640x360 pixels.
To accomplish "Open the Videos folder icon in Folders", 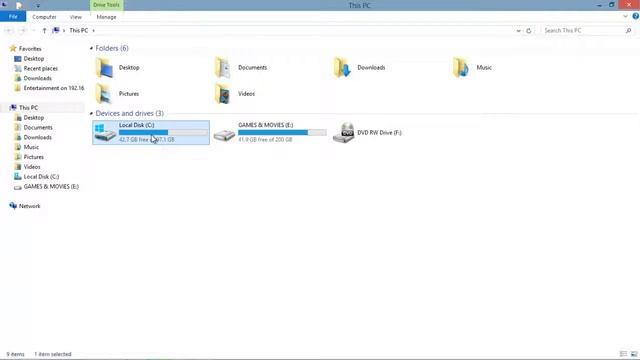I will point(223,94).
